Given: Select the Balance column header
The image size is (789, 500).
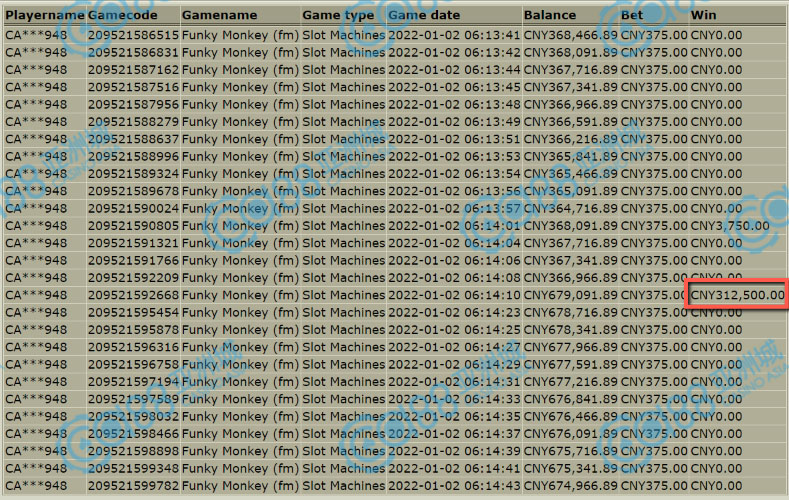Looking at the screenshot, I should (x=551, y=15).
